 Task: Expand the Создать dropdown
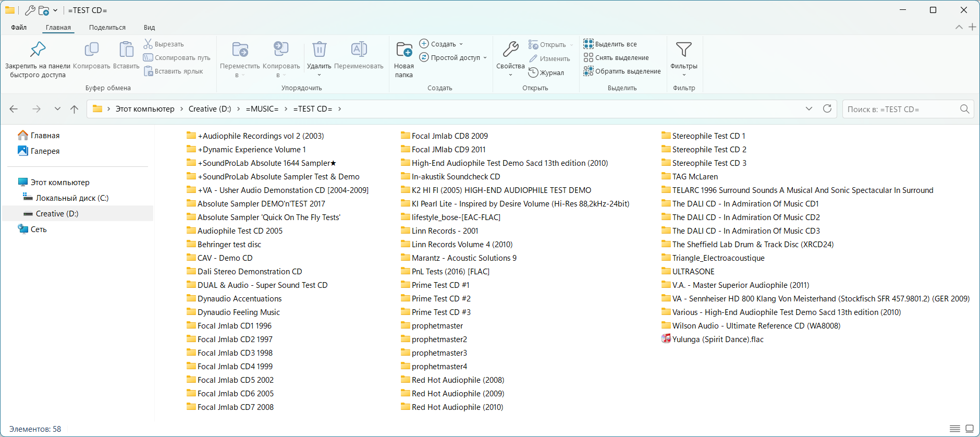[461, 44]
